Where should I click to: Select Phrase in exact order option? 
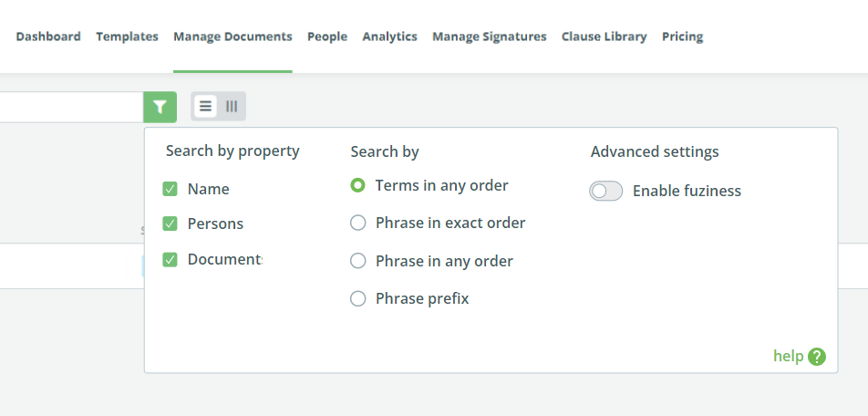[x=358, y=223]
